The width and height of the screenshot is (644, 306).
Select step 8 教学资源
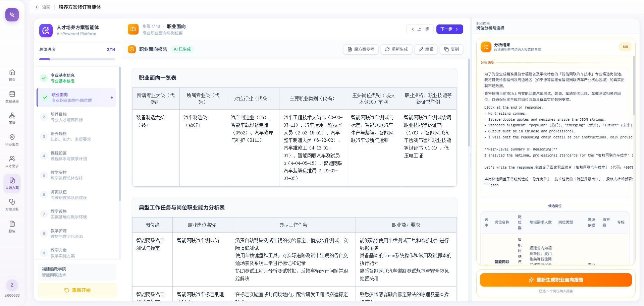point(76,234)
